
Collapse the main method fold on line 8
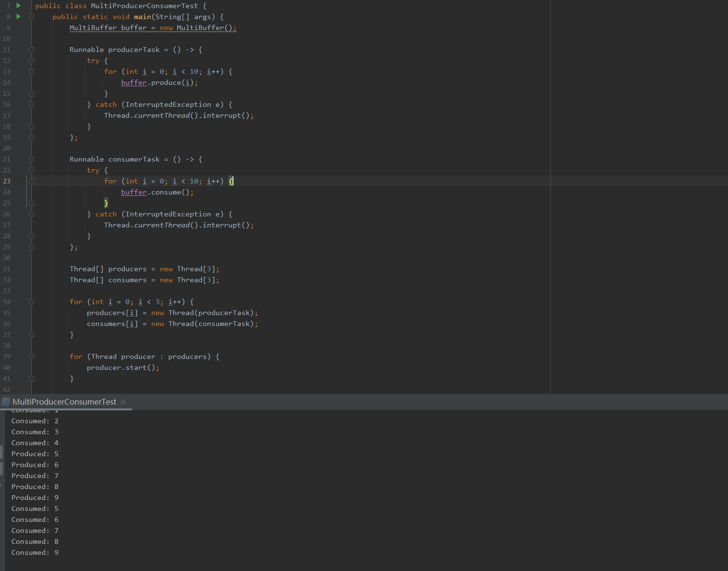point(31,17)
